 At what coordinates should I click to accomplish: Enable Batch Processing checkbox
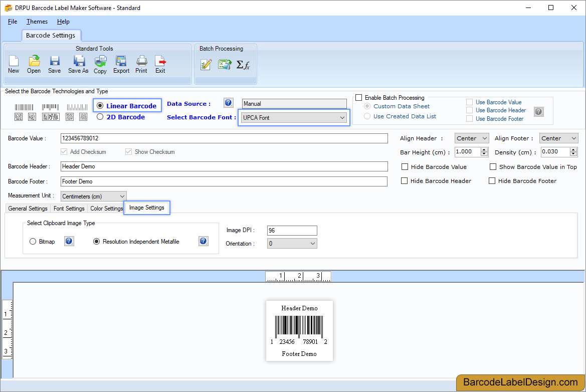[x=359, y=97]
